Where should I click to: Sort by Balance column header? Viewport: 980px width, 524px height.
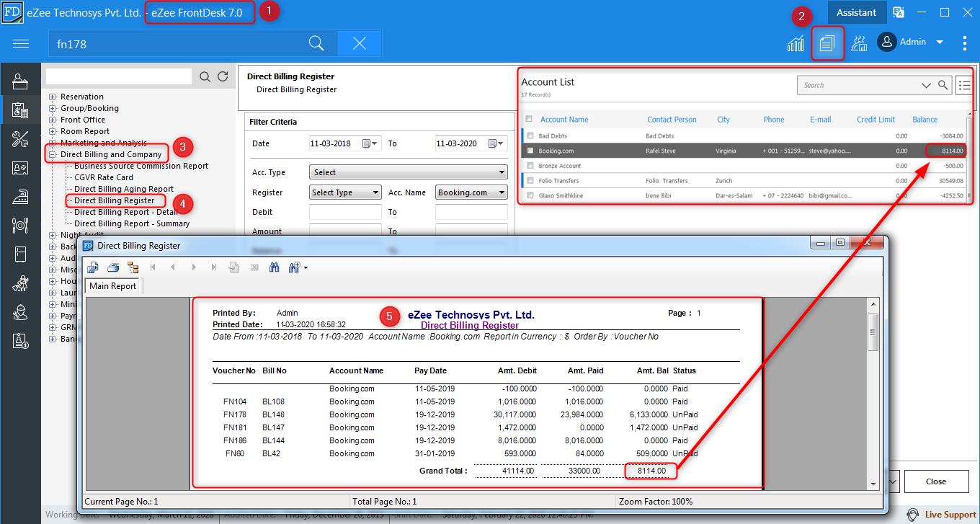point(925,120)
